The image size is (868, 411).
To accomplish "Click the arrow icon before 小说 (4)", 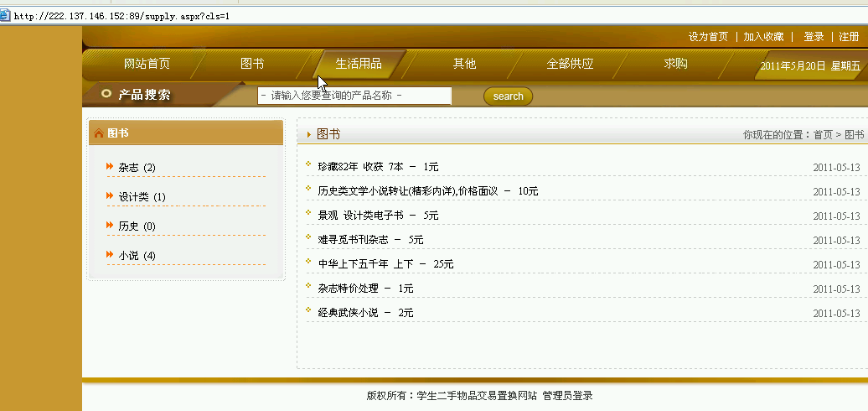I will click(110, 254).
